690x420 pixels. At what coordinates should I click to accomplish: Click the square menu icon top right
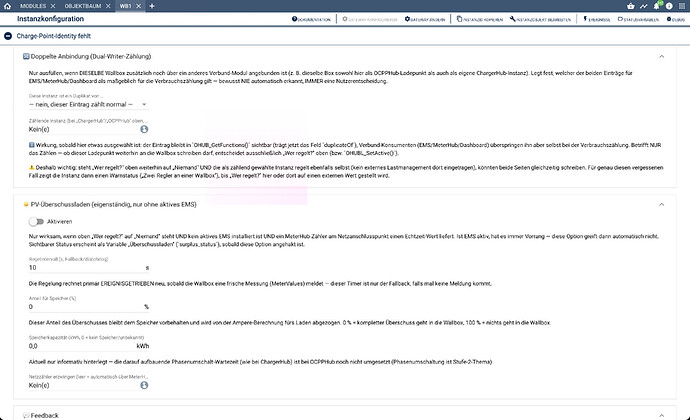point(682,6)
